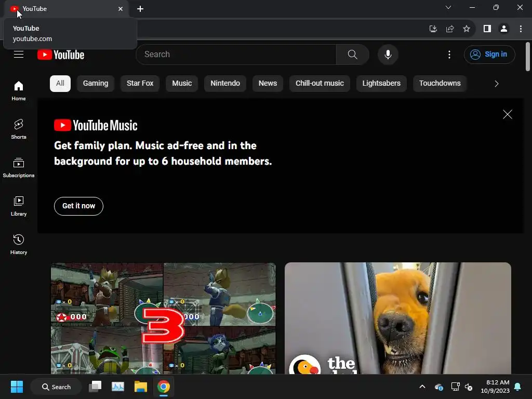This screenshot has width=532, height=399.
Task: Dismiss the YouTube Music banner
Action: [x=507, y=114]
